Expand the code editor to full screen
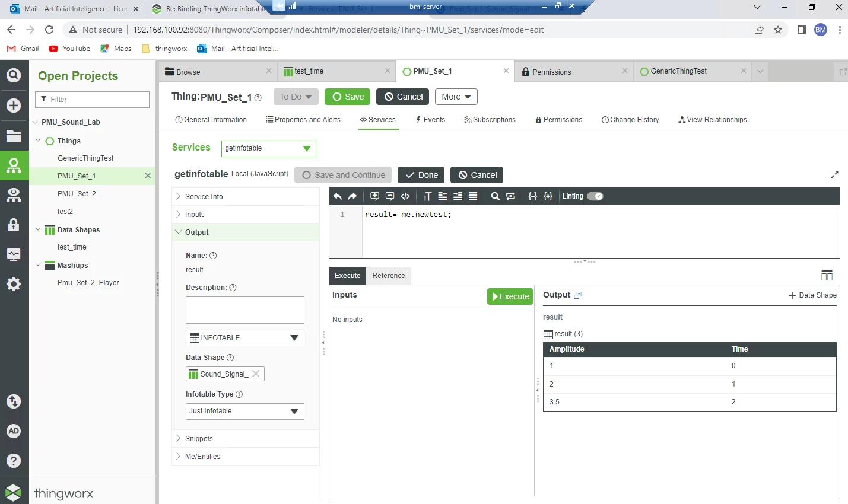The width and height of the screenshot is (848, 504). [834, 175]
